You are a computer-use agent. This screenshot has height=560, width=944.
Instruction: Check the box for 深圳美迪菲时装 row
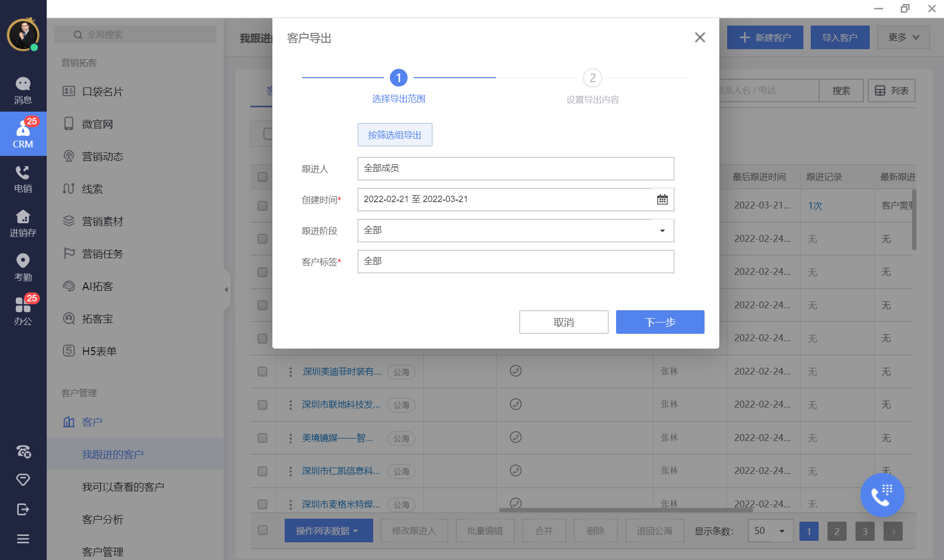(263, 372)
